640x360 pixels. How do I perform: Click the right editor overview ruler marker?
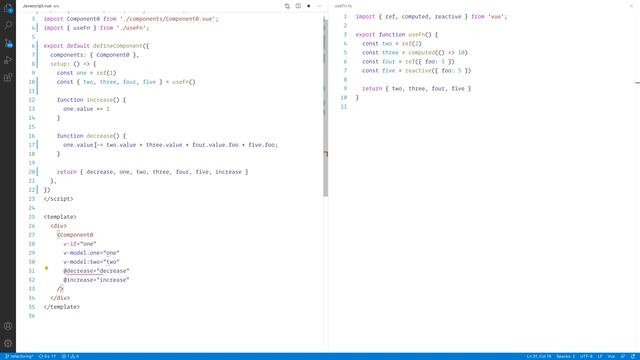pos(638,83)
